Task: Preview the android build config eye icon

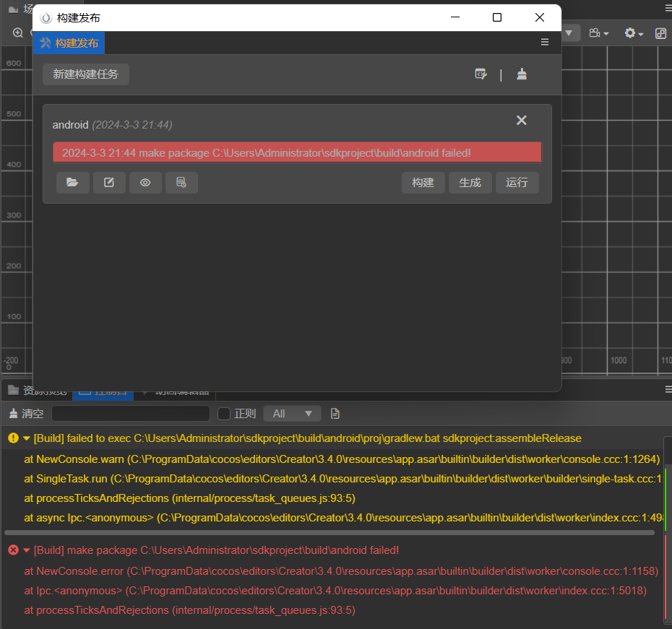Action: point(145,183)
